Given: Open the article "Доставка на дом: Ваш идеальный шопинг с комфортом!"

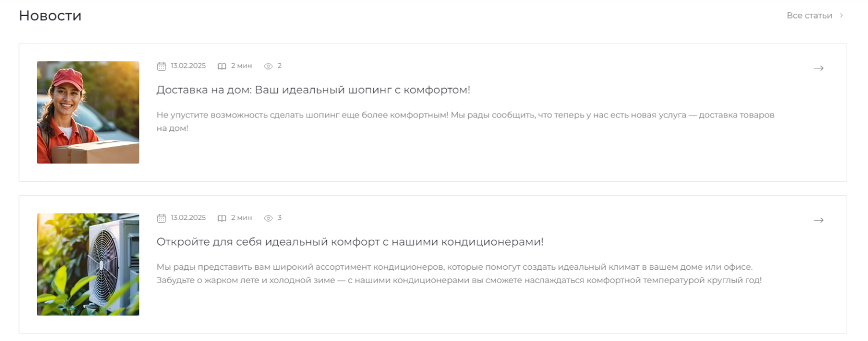Looking at the screenshot, I should [314, 90].
